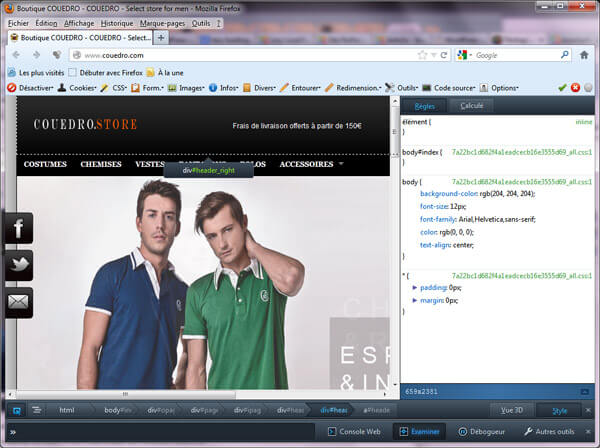The width and height of the screenshot is (600, 448).
Task: Select the html breadcrumb node
Action: 67,410
